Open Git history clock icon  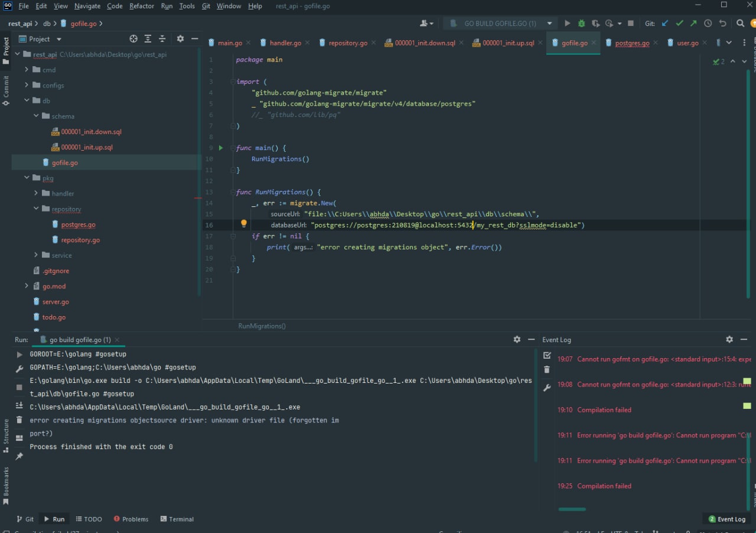(x=708, y=24)
